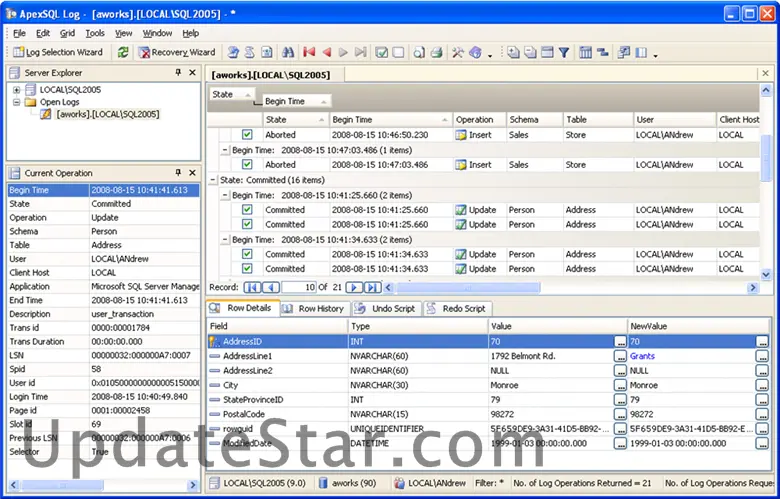Toggle checkbox of second 10:41:25.660 Committed row

tap(247, 224)
